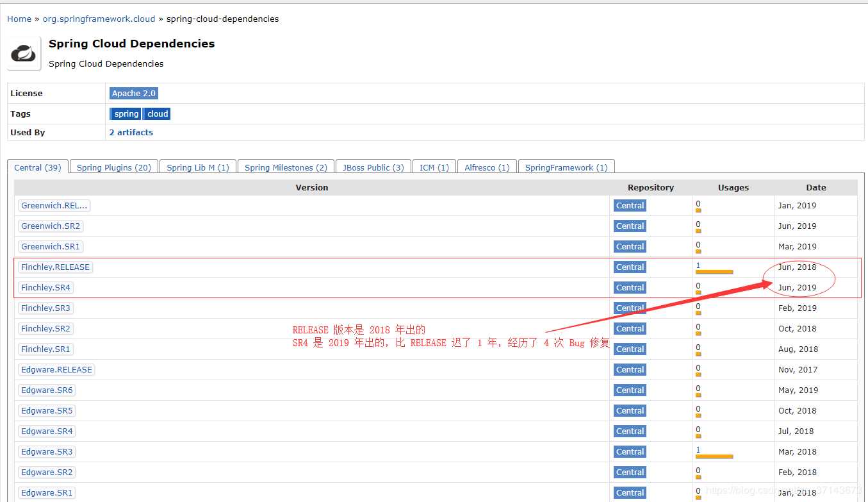Click Central badge in Greenwich.SR1 row
The image size is (868, 502).
pyautogui.click(x=630, y=247)
